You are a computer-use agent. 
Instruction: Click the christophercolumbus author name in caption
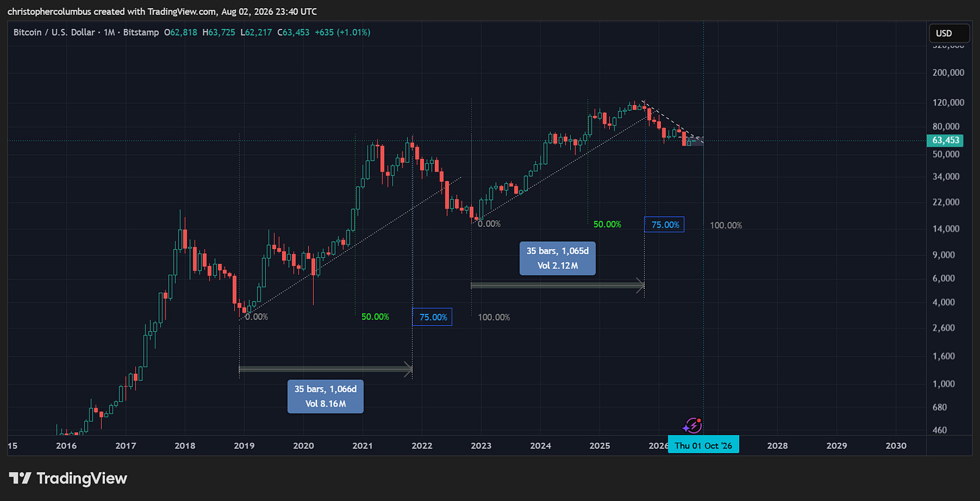pyautogui.click(x=49, y=11)
